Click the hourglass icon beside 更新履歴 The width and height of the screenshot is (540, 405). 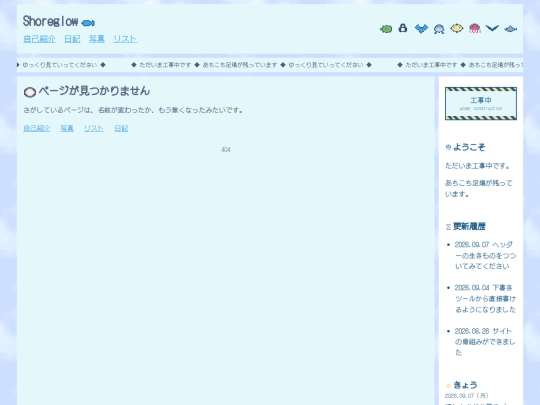(x=448, y=227)
